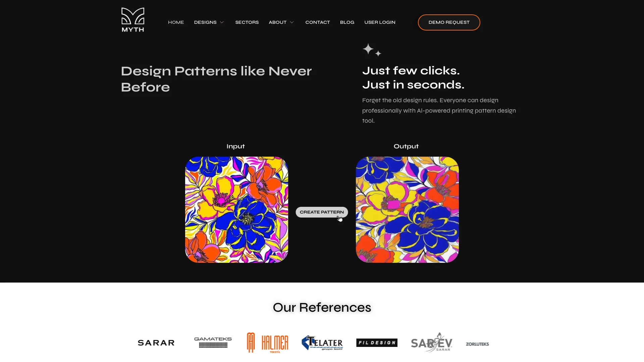
Task: Click the CREATE PATTERN button
Action: [322, 212]
